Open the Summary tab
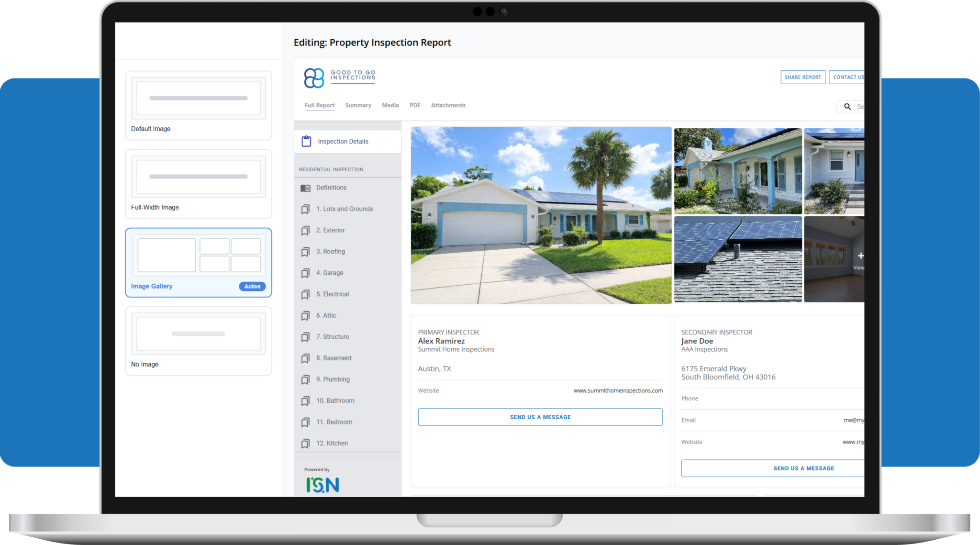This screenshot has height=545, width=980. [358, 105]
